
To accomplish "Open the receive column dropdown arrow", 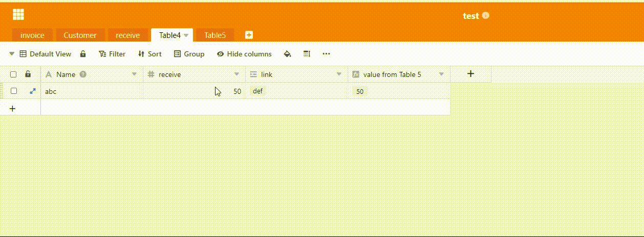I will [237, 74].
